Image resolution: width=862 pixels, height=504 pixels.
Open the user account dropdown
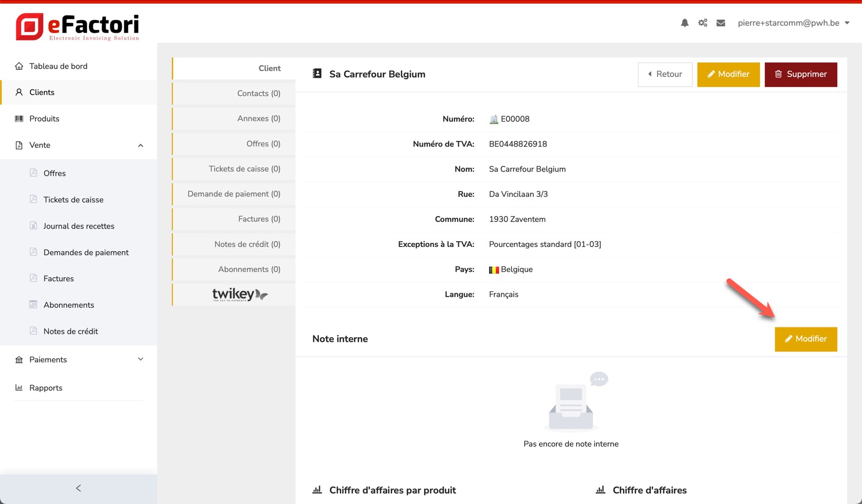coord(794,23)
